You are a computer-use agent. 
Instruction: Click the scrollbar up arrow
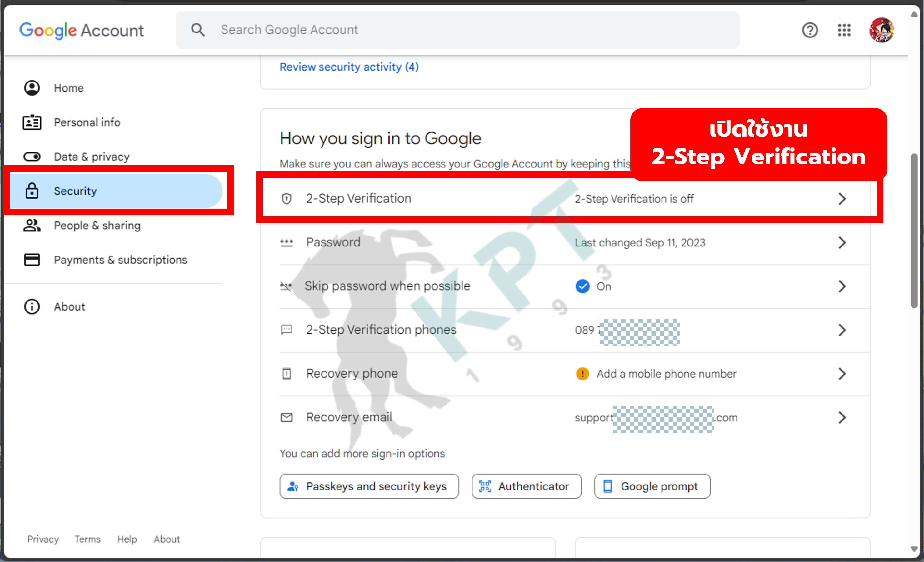pos(914,14)
